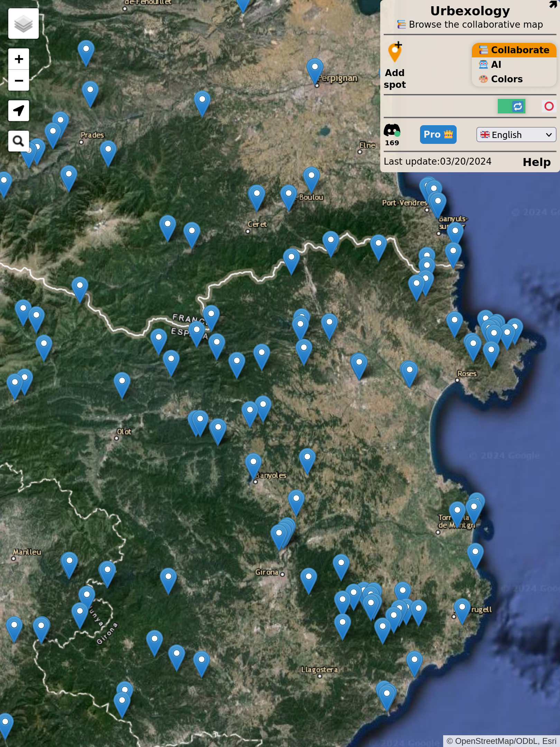
Task: Select the pin next to Le Boulou
Action: click(289, 198)
